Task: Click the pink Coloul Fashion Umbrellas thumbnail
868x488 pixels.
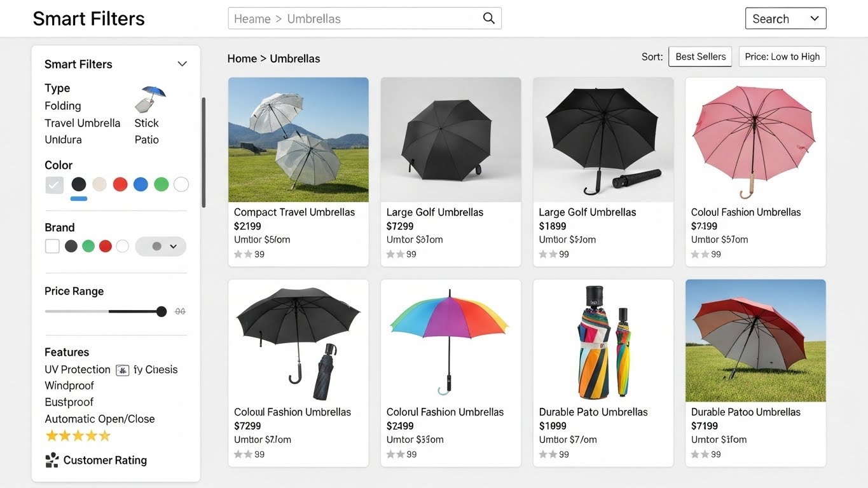Action: click(755, 140)
